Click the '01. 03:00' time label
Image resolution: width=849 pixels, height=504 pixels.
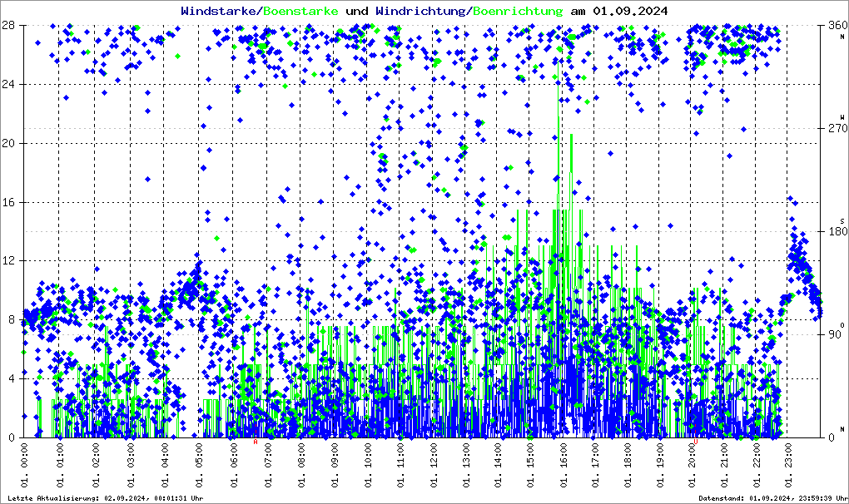point(130,465)
